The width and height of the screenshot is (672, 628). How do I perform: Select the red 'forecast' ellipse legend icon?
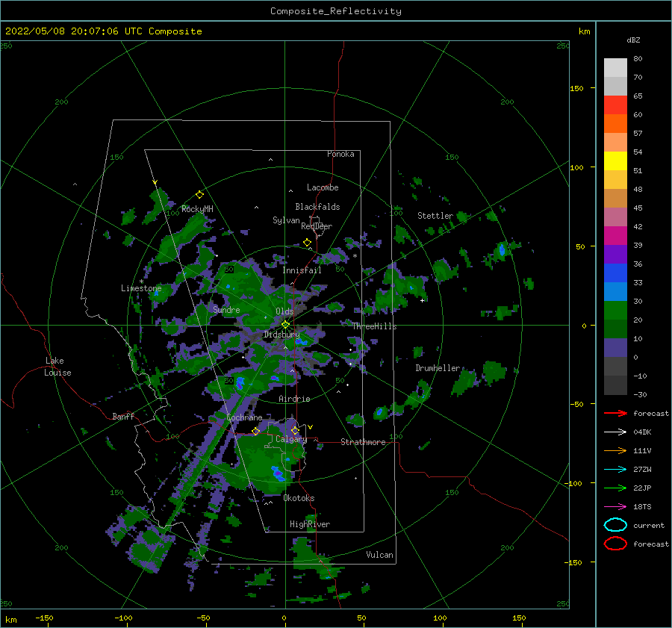click(x=615, y=544)
